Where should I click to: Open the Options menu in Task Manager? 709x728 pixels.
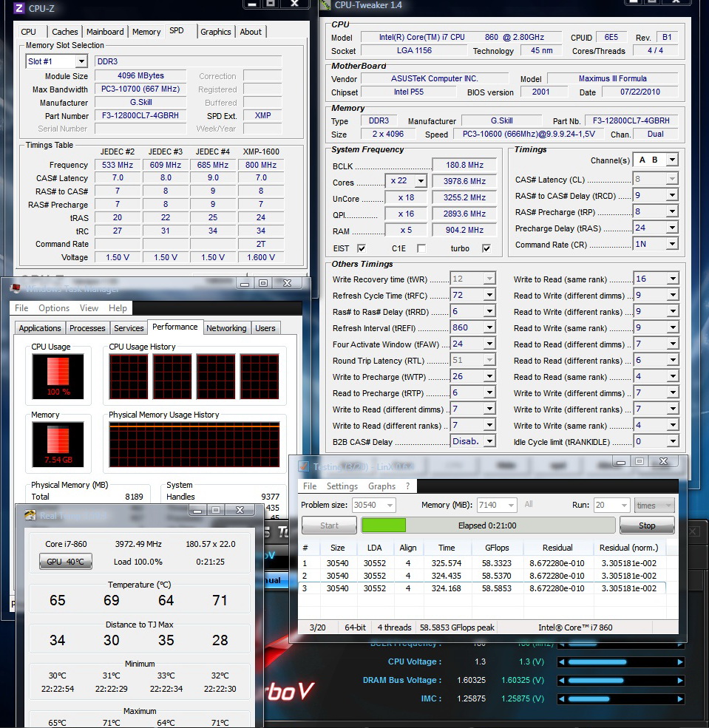point(54,307)
